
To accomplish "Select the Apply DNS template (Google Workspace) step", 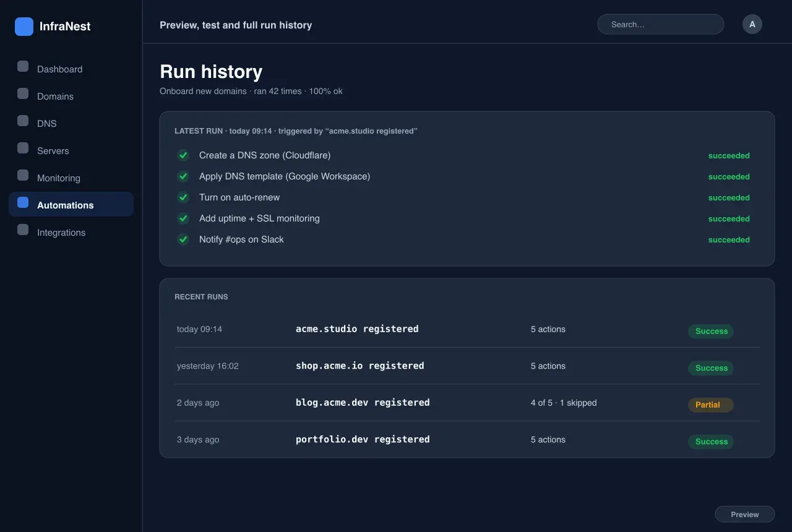I will [285, 176].
